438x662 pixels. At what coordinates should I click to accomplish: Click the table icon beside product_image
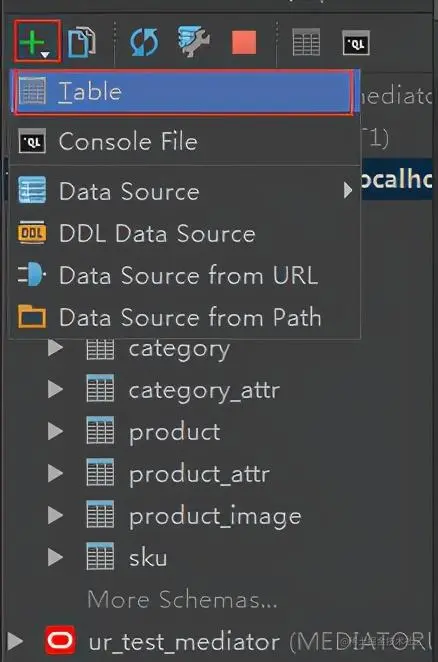coord(100,514)
